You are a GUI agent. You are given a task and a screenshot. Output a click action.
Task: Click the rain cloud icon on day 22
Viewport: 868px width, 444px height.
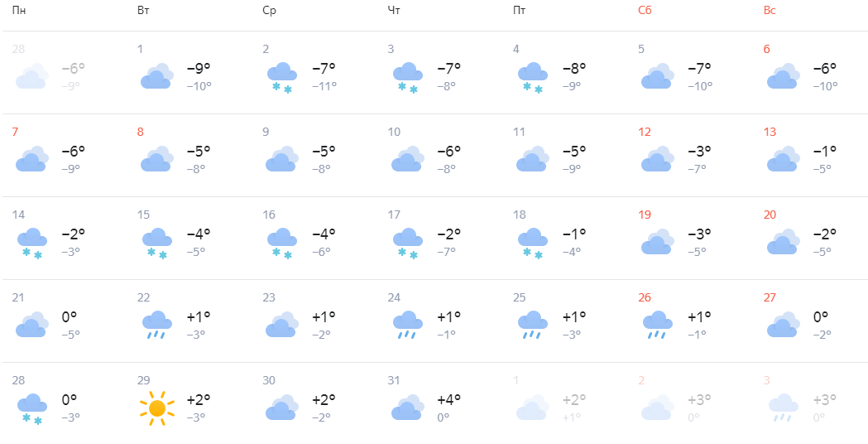click(x=157, y=325)
